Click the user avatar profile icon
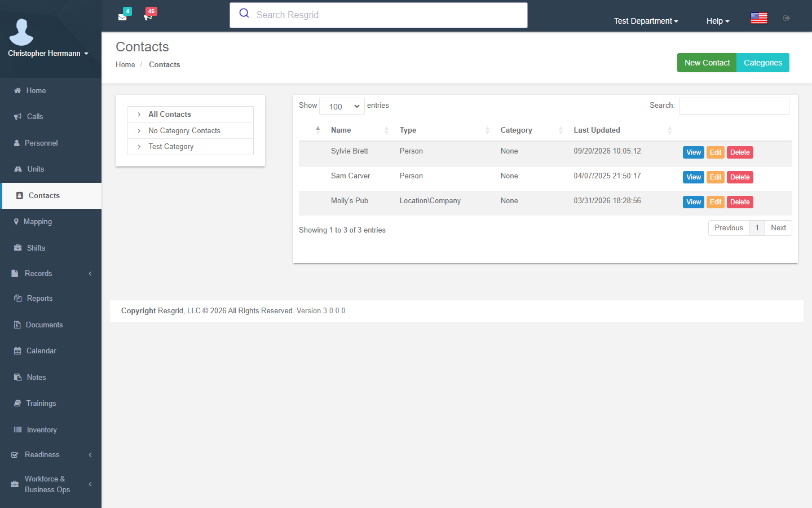Image resolution: width=812 pixels, height=508 pixels. click(x=21, y=32)
